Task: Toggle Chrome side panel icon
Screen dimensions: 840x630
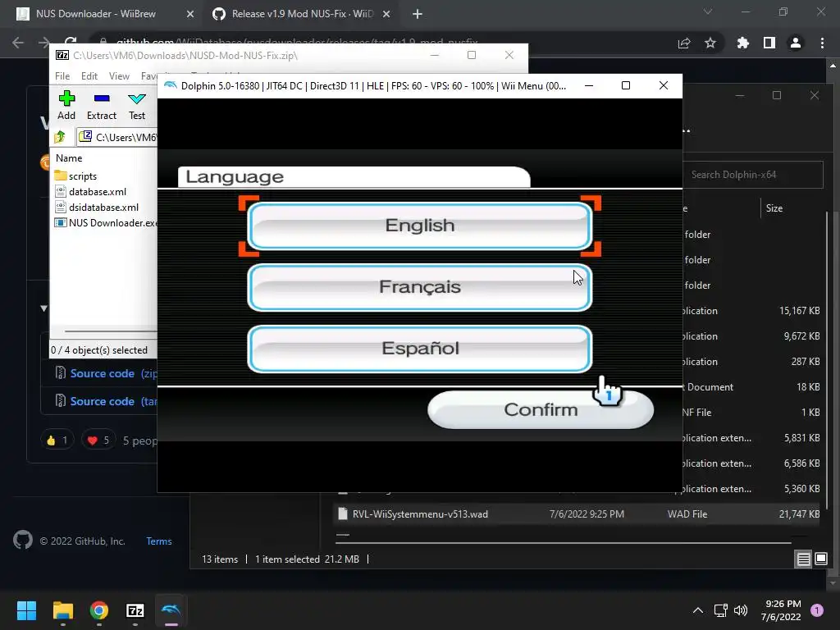Action: pyautogui.click(x=769, y=43)
